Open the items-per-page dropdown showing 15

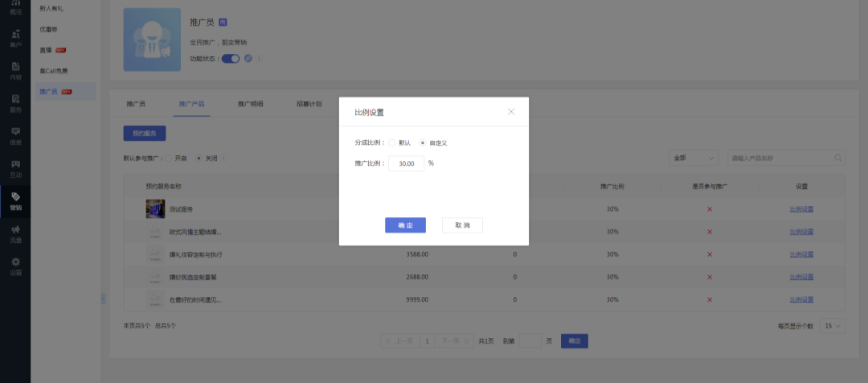coord(832,326)
